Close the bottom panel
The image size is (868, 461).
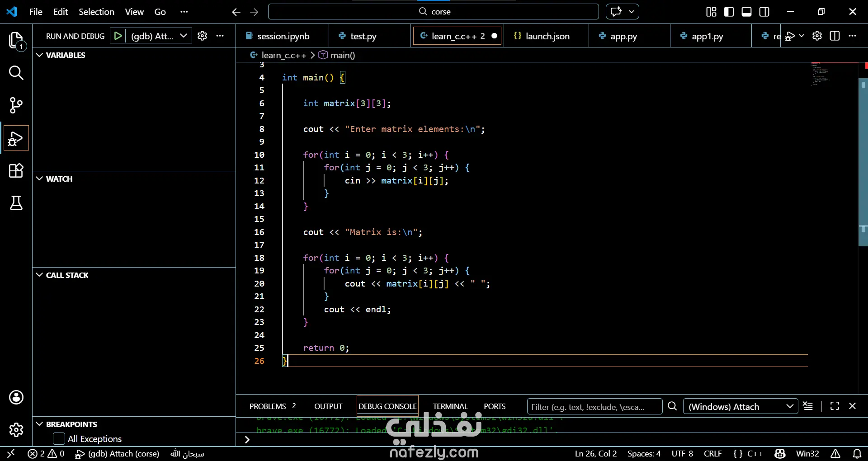point(853,406)
